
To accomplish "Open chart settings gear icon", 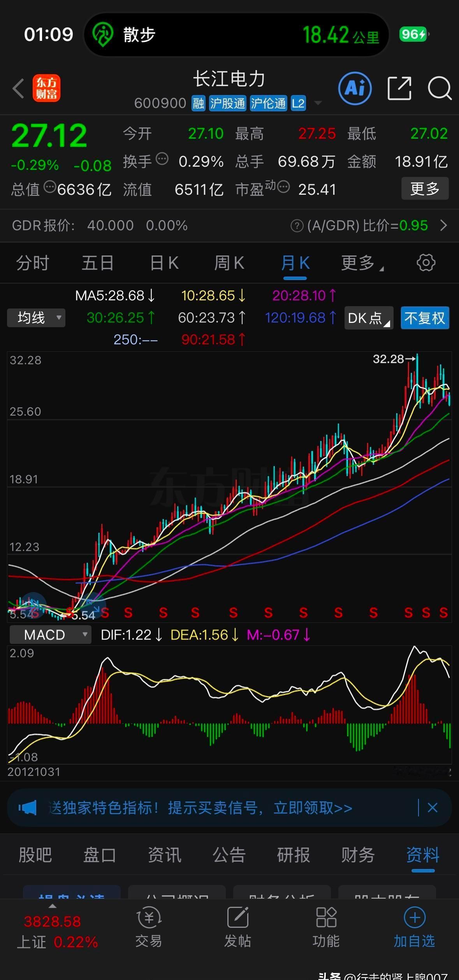I will 426,263.
